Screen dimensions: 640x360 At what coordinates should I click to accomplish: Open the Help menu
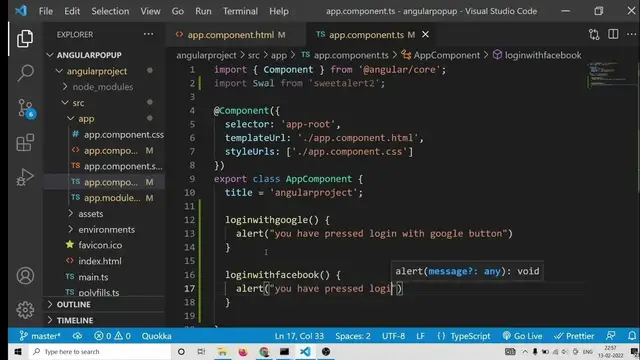tap(279, 11)
